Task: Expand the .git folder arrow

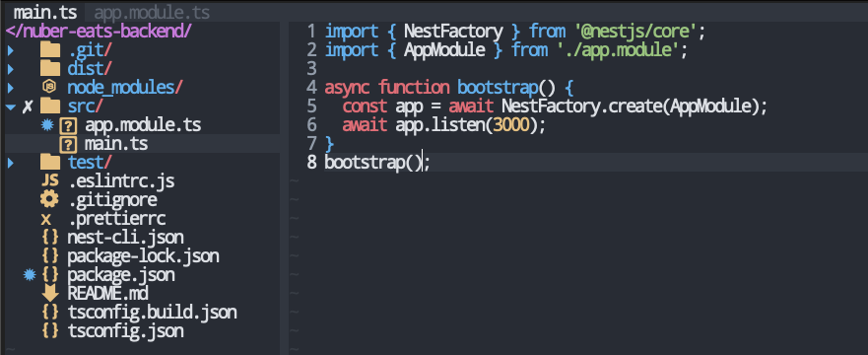Action: click(x=11, y=51)
